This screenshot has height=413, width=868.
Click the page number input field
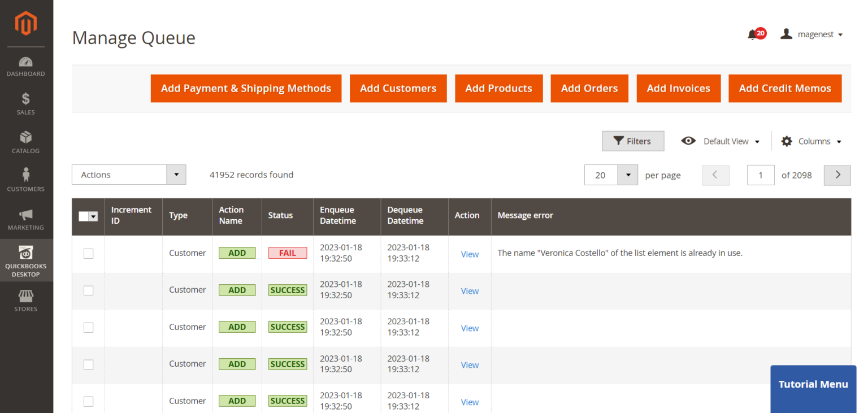761,175
